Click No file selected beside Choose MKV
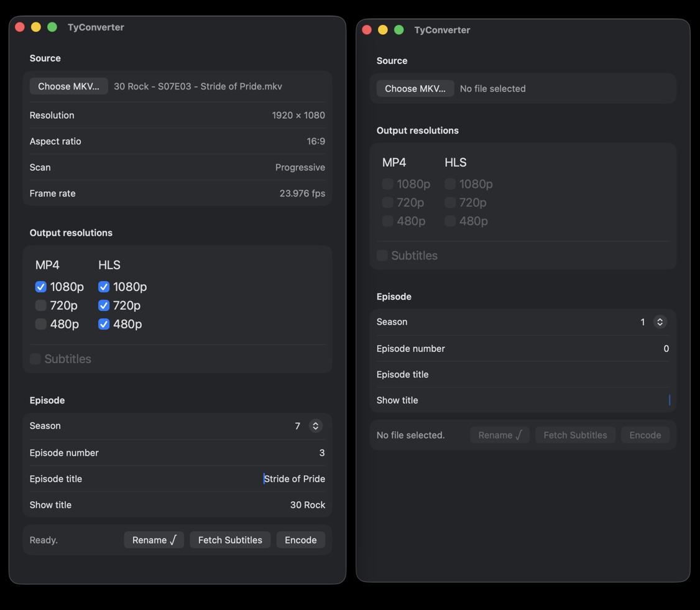This screenshot has height=610, width=700. [492, 88]
